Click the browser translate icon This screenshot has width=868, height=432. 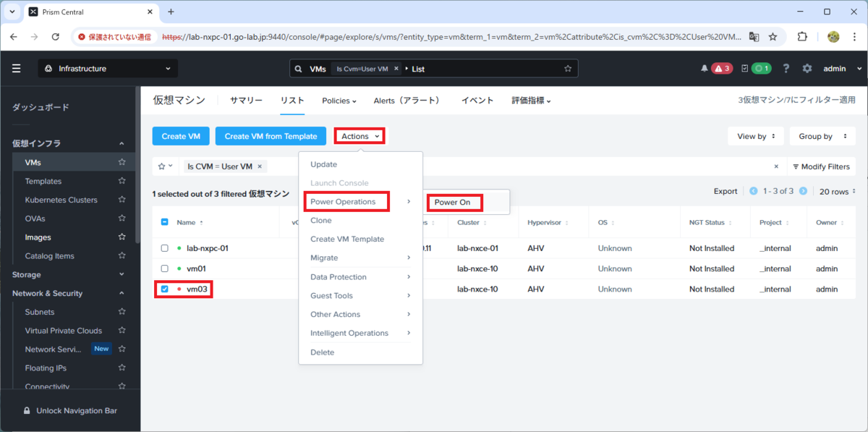pos(754,36)
